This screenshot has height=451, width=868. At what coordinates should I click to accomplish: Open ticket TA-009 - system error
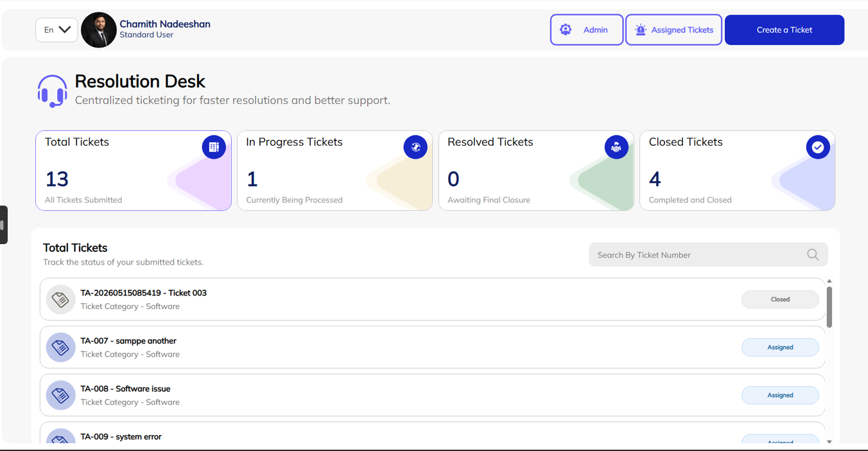432,432
